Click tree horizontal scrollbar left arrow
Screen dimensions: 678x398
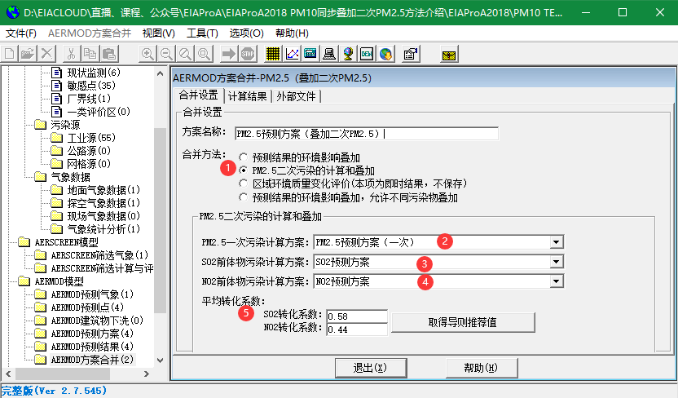tap(8, 373)
